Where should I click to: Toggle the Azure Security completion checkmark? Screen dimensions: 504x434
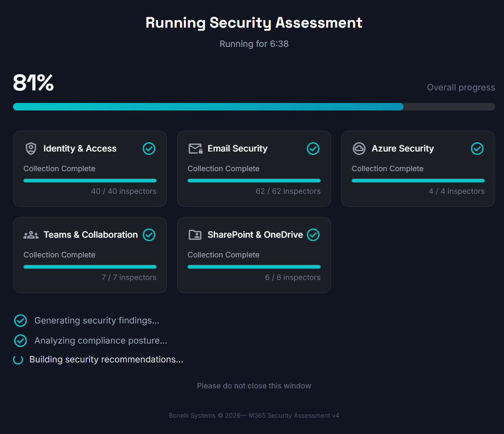pyautogui.click(x=477, y=149)
